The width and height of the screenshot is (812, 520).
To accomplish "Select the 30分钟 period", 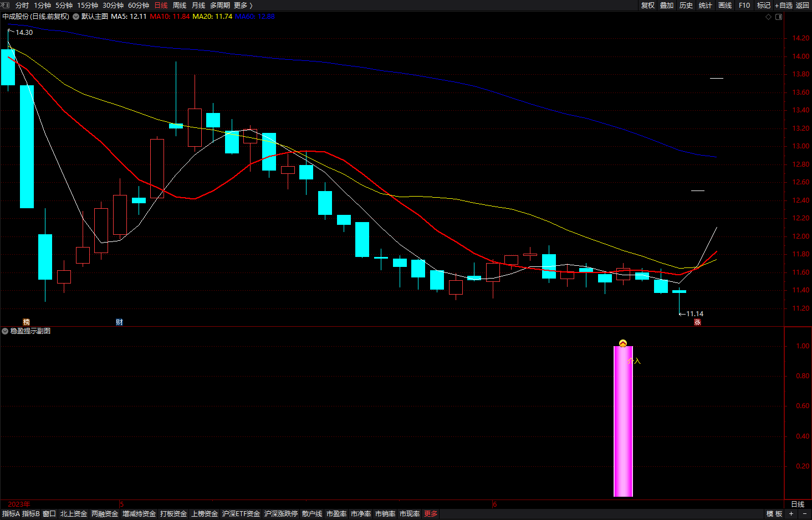I will (x=113, y=6).
